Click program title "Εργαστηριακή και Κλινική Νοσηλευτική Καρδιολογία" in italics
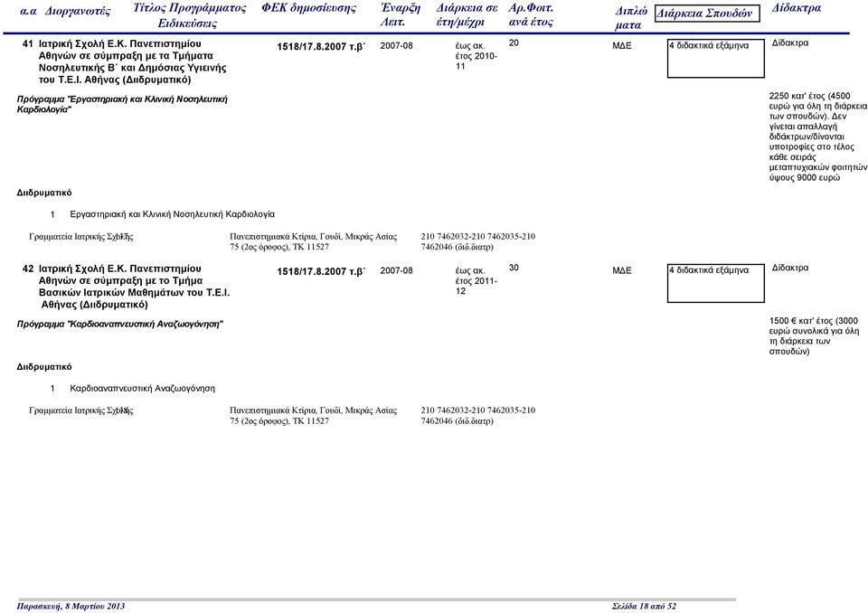This screenshot has width=868, height=613. tap(122, 104)
